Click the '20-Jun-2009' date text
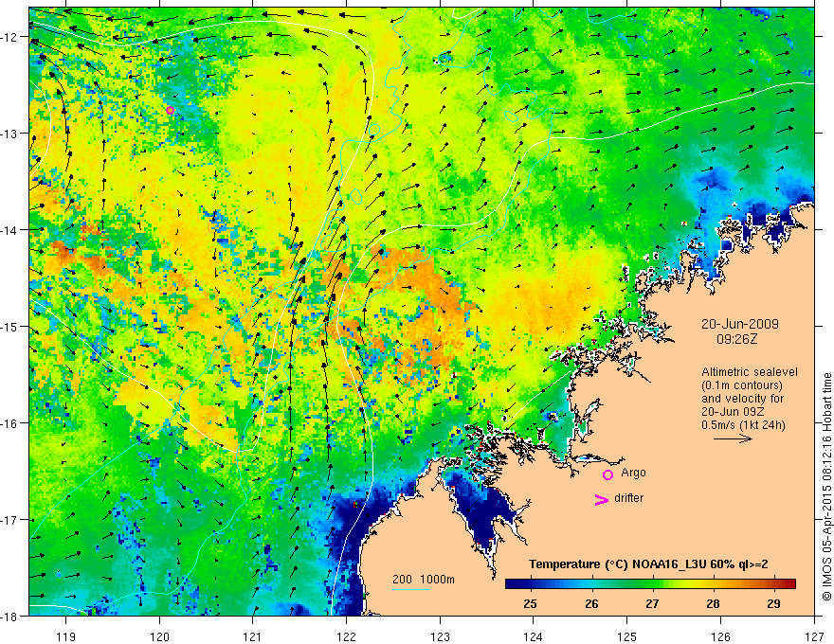834x644 pixels. (x=740, y=324)
